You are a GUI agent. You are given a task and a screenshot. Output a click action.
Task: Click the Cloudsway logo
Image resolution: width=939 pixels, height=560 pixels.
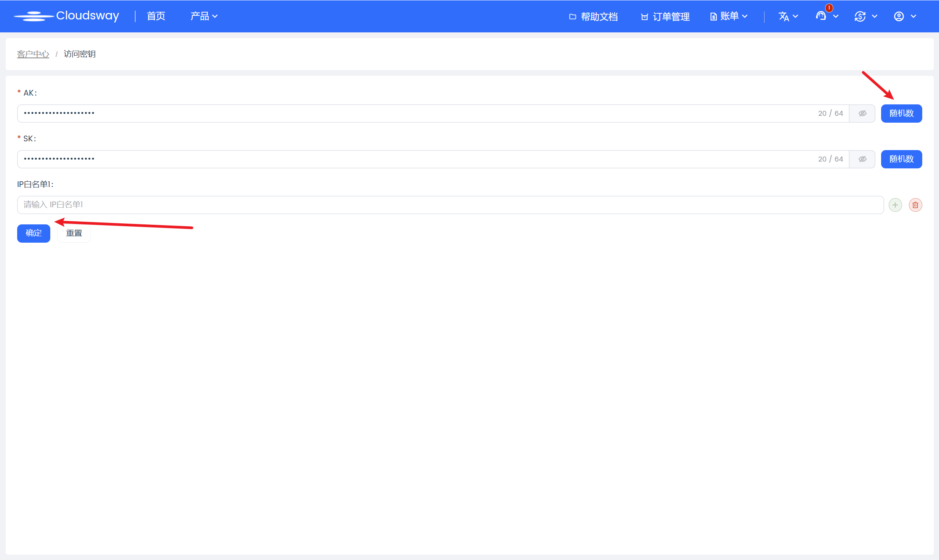67,16
